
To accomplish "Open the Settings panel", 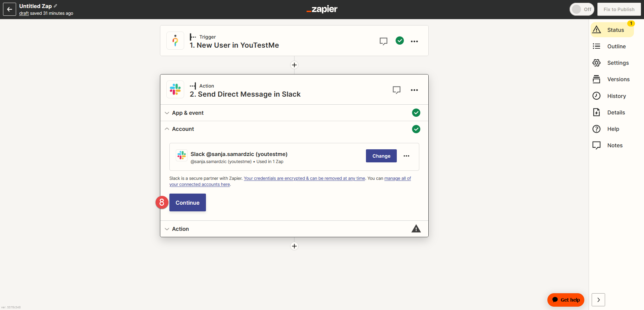I will point(612,63).
